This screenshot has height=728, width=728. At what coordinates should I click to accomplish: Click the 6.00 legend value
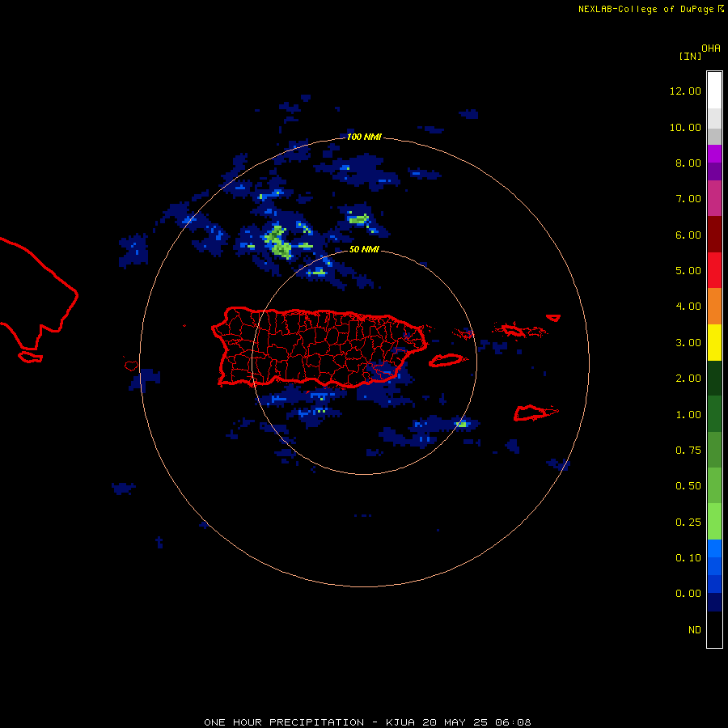coord(688,235)
